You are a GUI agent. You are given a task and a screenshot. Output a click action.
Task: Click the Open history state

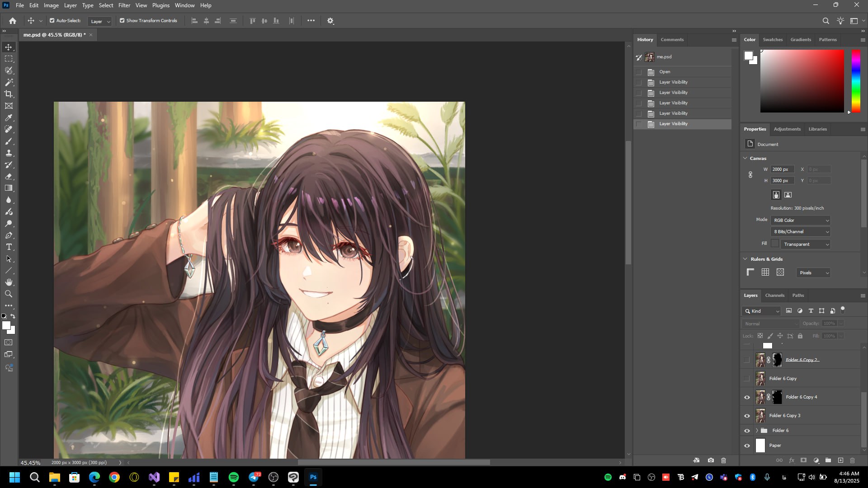tap(665, 72)
